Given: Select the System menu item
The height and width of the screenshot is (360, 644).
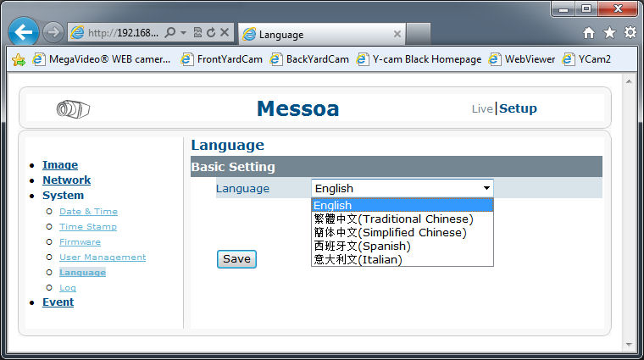Looking at the screenshot, I should 63,196.
